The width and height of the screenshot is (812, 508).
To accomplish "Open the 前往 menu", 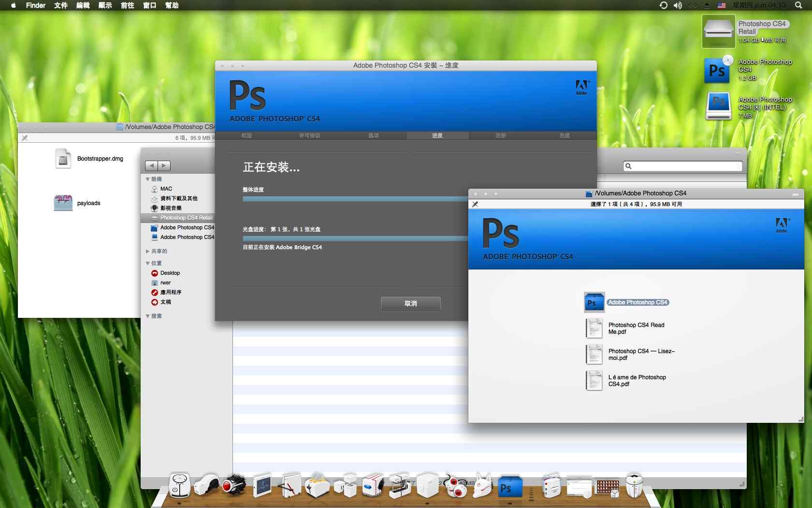I will (x=128, y=5).
